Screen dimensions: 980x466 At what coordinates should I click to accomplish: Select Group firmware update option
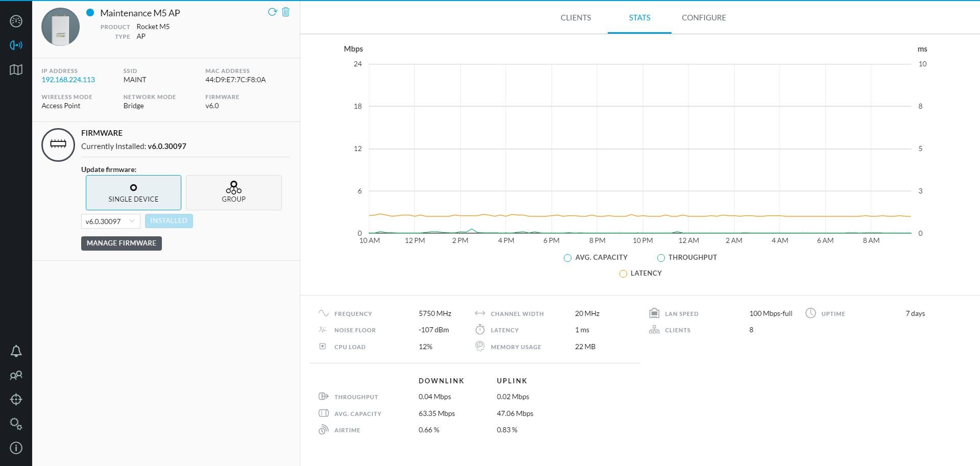click(x=234, y=192)
